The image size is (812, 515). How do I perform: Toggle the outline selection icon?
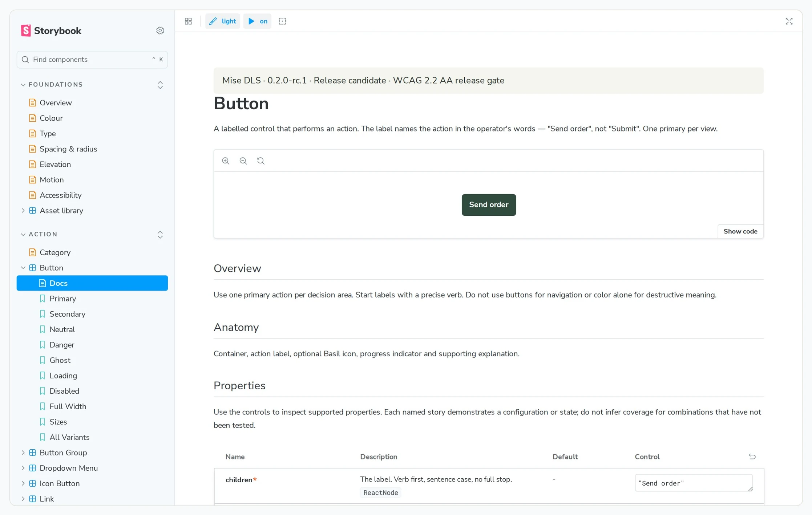pos(282,21)
